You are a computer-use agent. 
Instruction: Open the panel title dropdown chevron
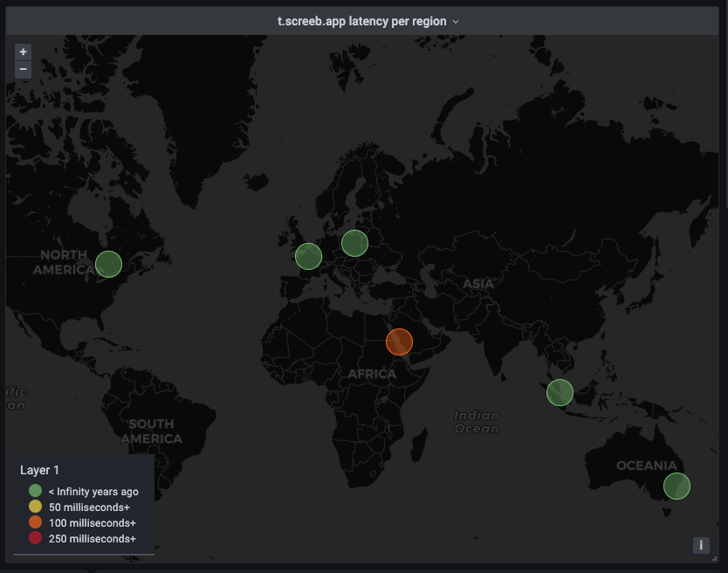point(456,21)
